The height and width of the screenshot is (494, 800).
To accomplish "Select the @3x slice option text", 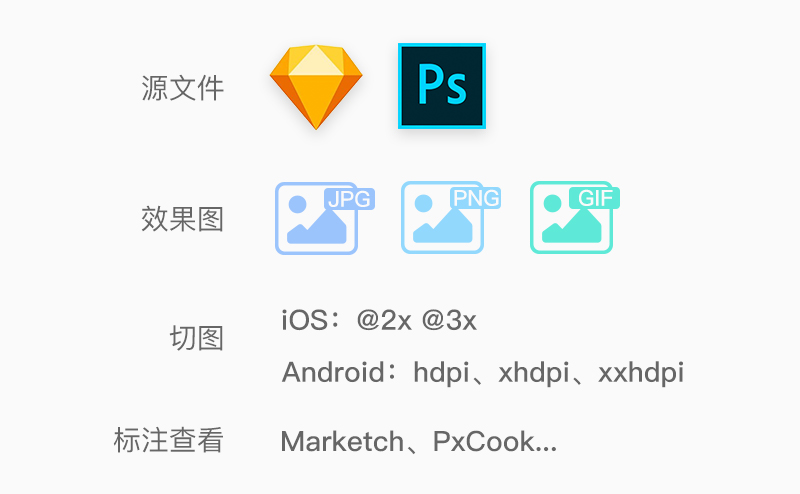I will click(449, 320).
